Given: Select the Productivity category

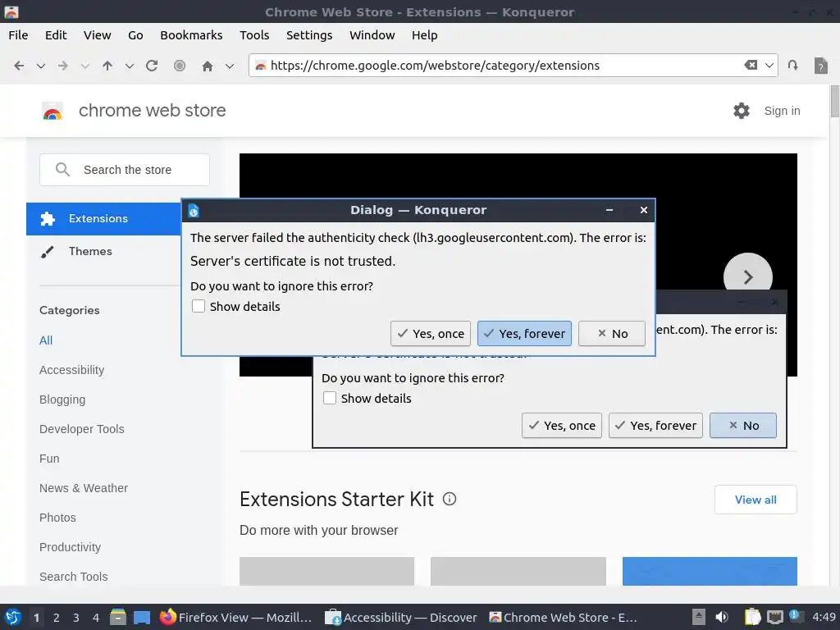Looking at the screenshot, I should 71,547.
